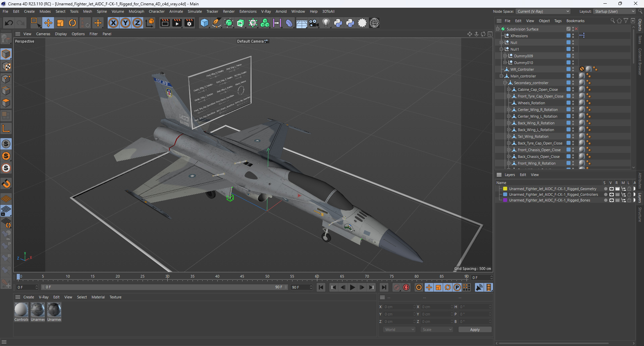The image size is (644, 346).
Task: Select Texture mode checkered cube icon
Action: [6, 66]
